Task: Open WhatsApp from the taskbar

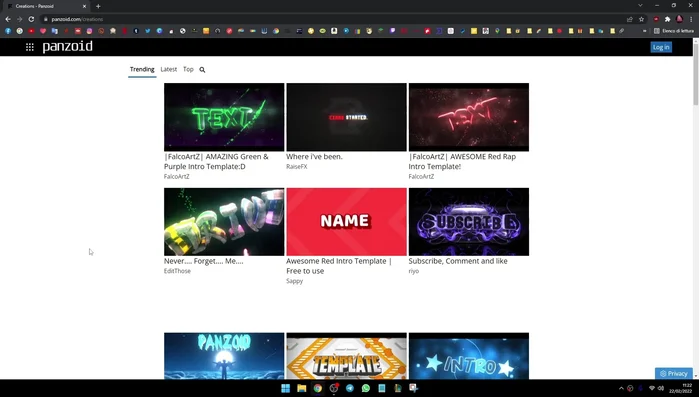Action: point(366,388)
